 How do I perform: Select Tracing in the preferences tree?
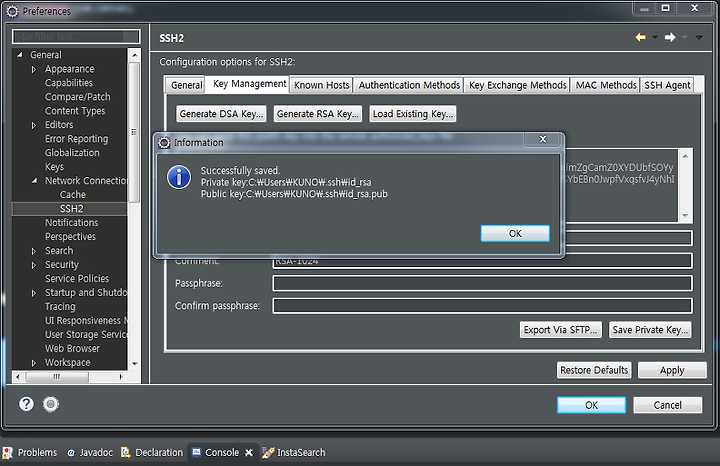pos(60,307)
